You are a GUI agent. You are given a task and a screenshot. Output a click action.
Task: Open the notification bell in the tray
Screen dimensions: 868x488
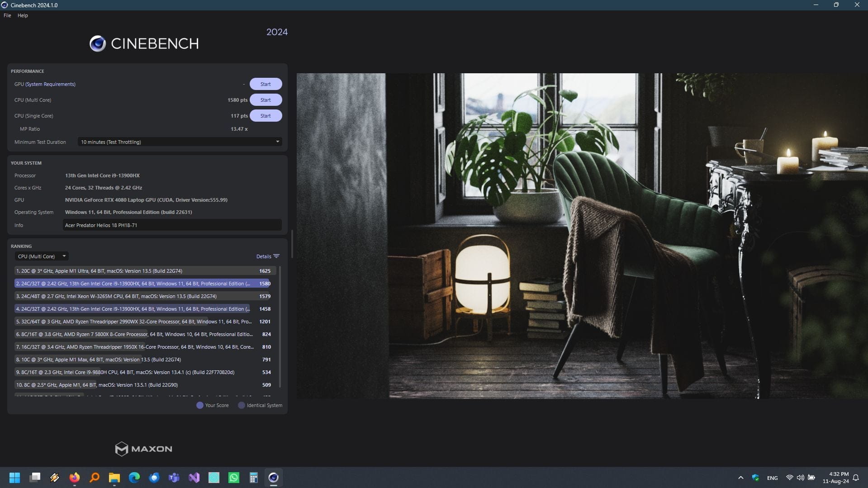pyautogui.click(x=856, y=478)
